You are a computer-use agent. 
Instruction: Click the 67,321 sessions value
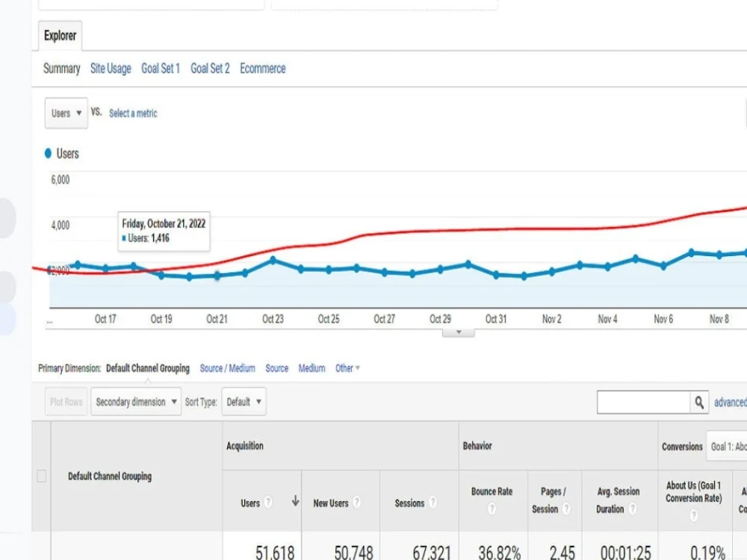point(432,553)
